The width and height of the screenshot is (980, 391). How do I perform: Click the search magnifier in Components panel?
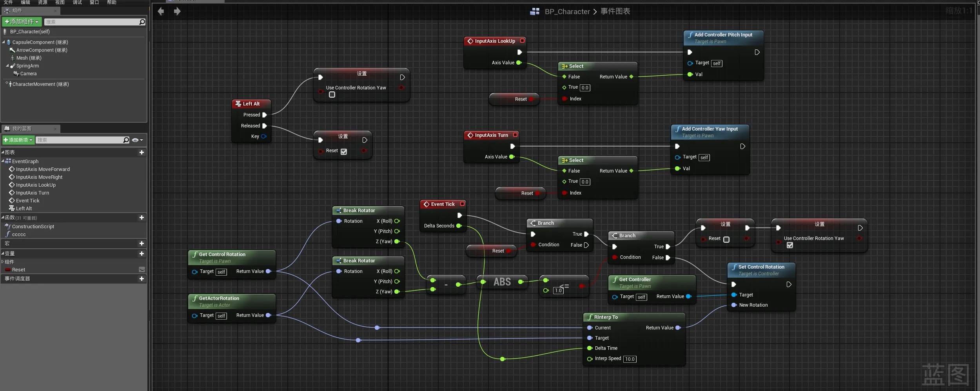click(x=142, y=22)
